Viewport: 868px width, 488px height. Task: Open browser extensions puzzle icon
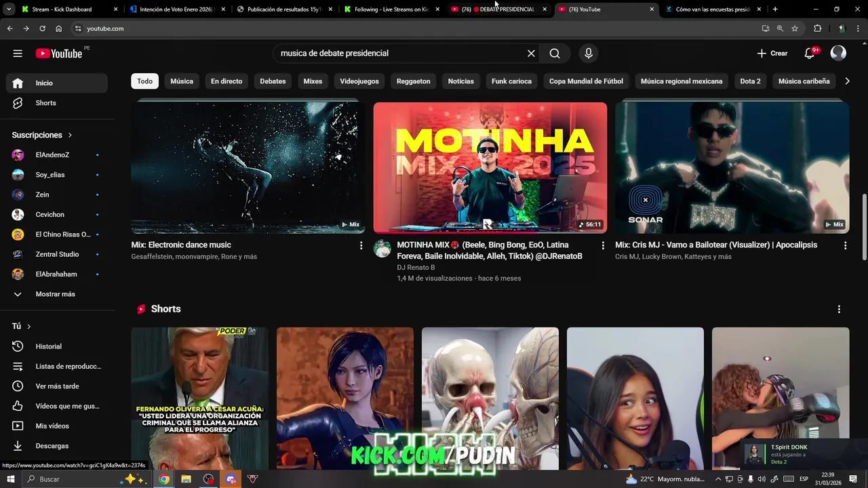coord(817,28)
